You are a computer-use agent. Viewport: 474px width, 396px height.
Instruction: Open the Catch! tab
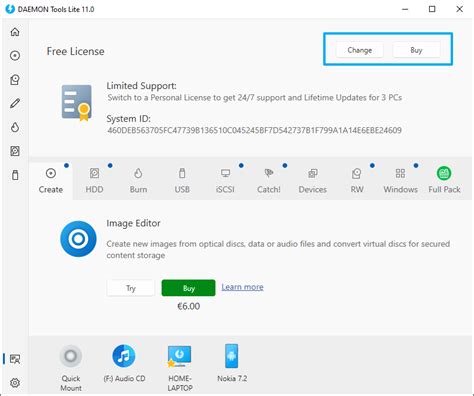tap(269, 181)
